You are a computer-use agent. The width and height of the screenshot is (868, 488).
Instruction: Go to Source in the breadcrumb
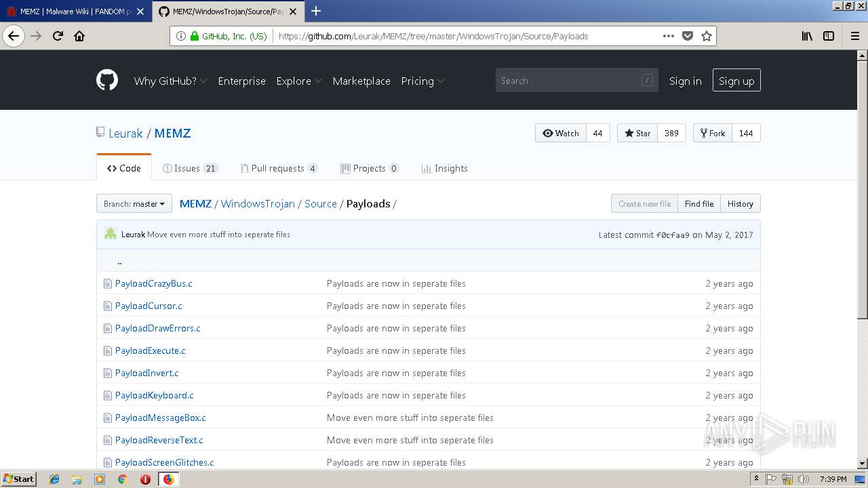tap(321, 203)
